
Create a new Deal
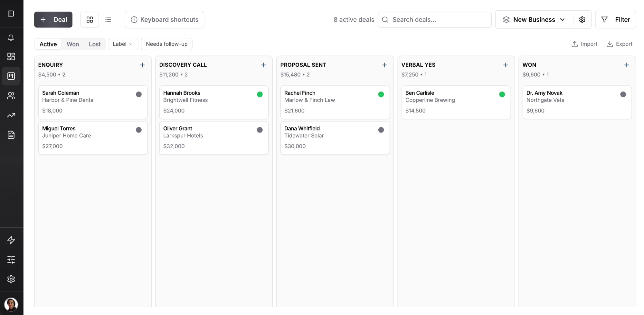pyautogui.click(x=53, y=20)
